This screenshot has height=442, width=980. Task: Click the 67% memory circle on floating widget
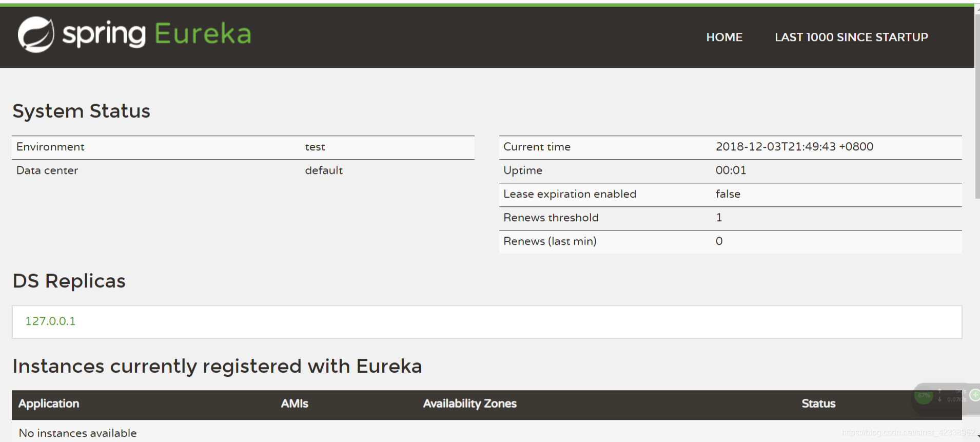[x=924, y=395]
